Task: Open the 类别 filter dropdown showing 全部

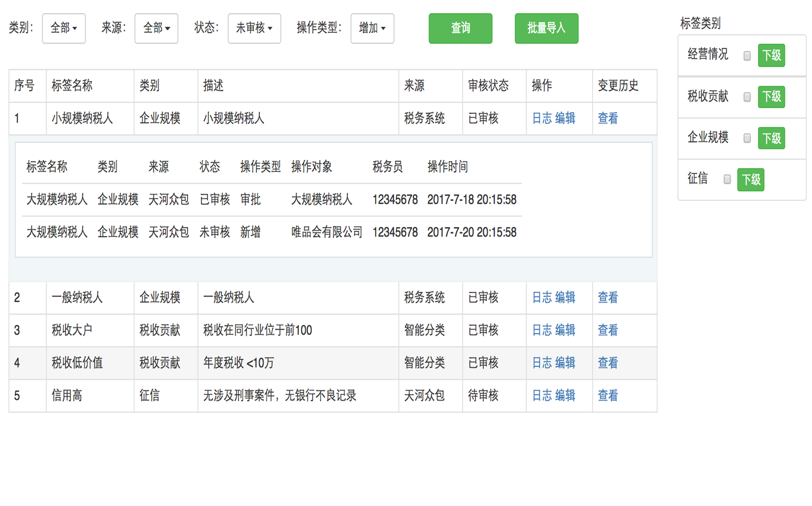Action: tap(63, 28)
